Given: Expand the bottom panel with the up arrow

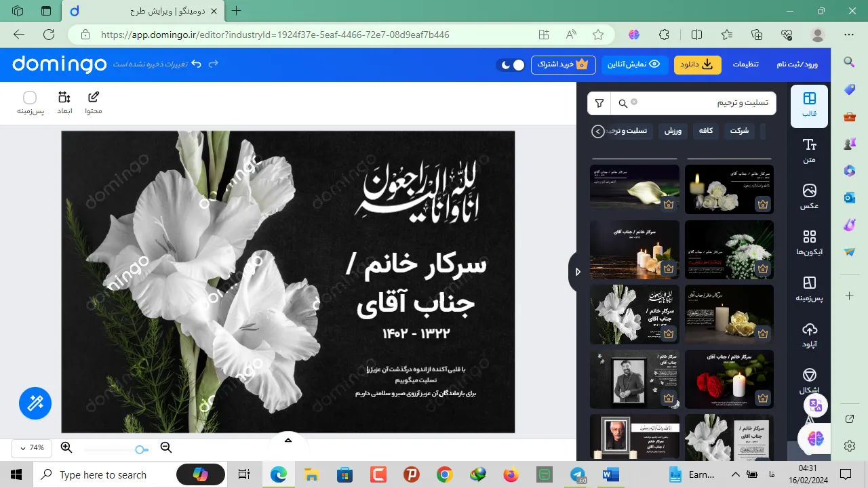Looking at the screenshot, I should 288,440.
